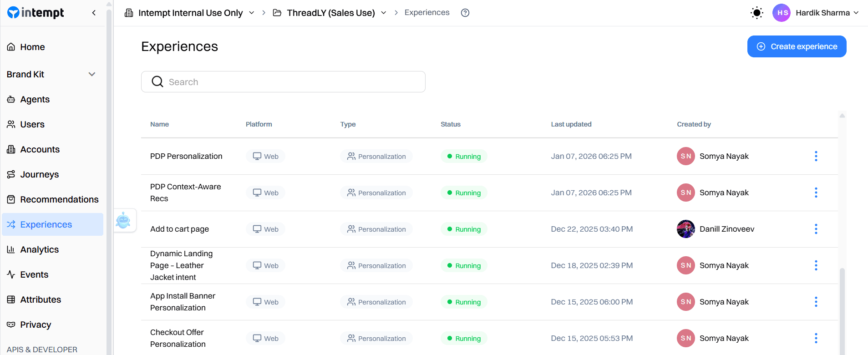Screen dimensions: 868x355
Task: Sort by the Platform column header
Action: click(x=259, y=124)
